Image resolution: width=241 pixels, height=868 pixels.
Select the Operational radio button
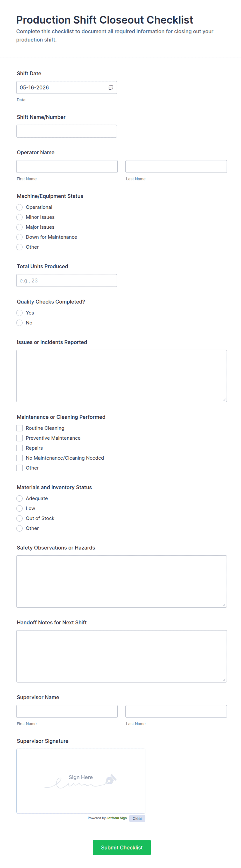19,207
